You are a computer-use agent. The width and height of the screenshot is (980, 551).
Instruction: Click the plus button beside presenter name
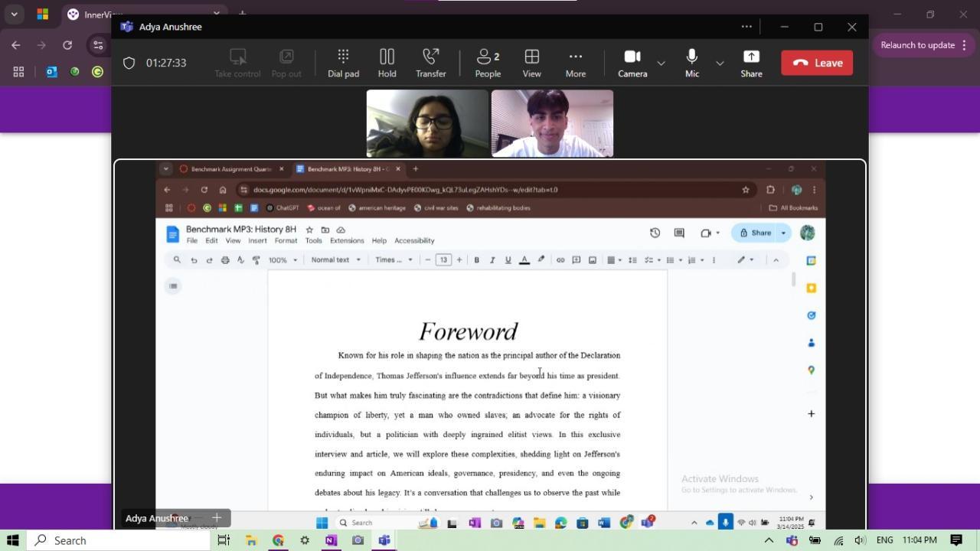tap(217, 518)
